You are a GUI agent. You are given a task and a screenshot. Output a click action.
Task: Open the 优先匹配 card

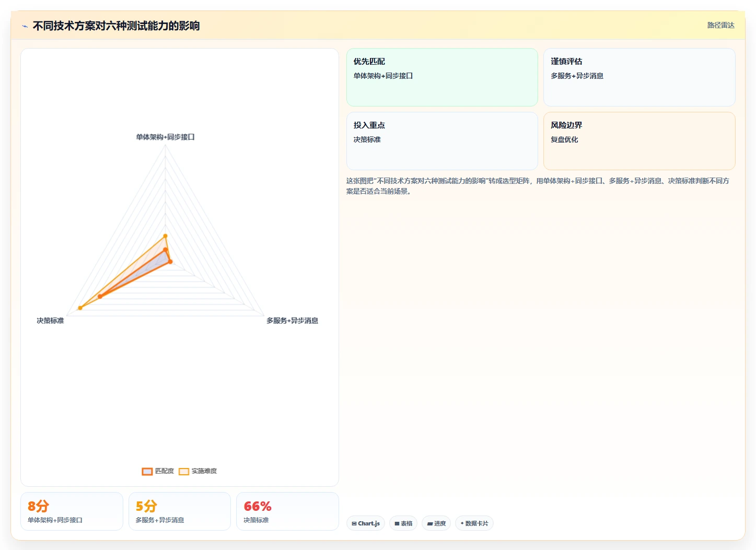pos(442,77)
